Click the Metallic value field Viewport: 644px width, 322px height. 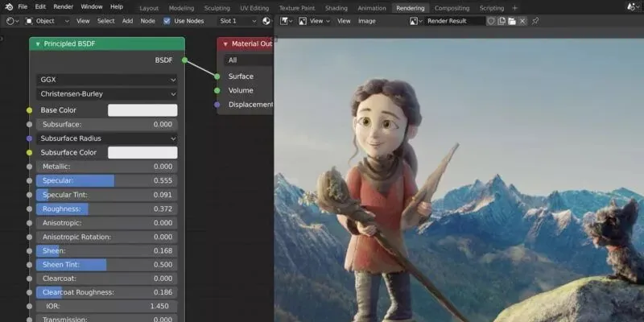pyautogui.click(x=107, y=167)
